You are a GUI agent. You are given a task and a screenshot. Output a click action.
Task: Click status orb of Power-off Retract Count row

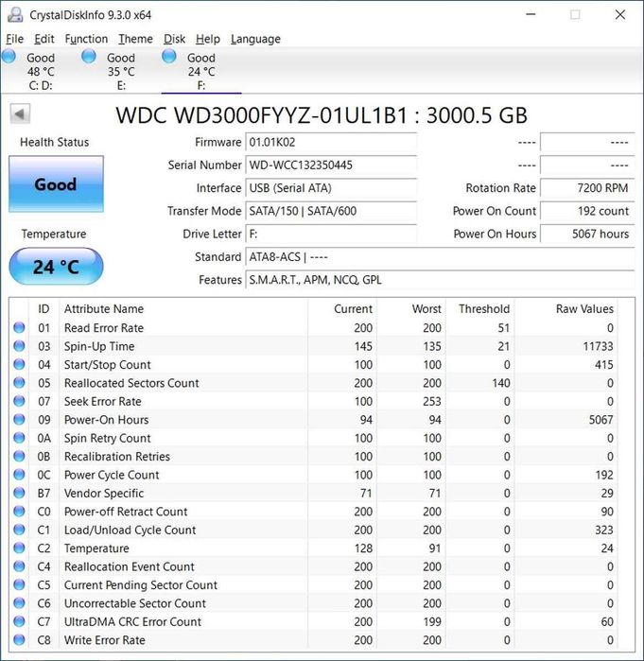click(x=19, y=512)
